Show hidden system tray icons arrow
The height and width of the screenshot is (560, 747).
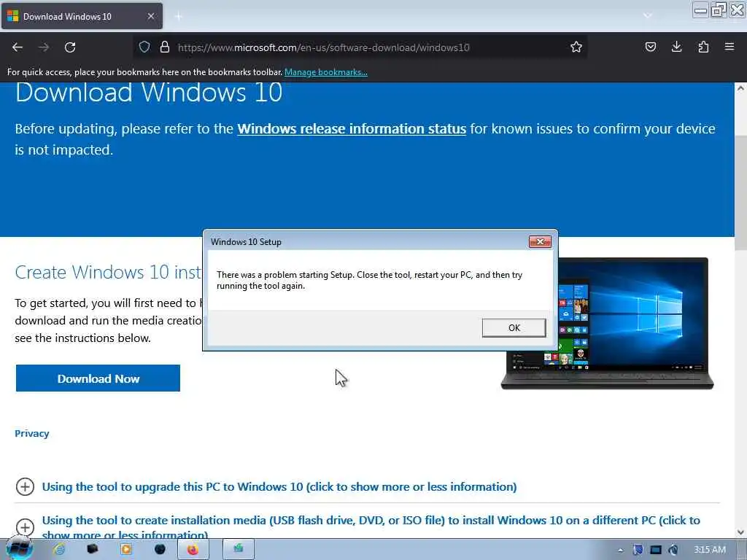pos(621,550)
